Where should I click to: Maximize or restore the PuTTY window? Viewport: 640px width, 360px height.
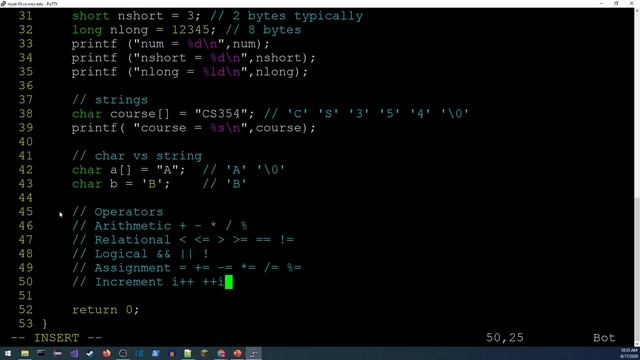(616, 4)
